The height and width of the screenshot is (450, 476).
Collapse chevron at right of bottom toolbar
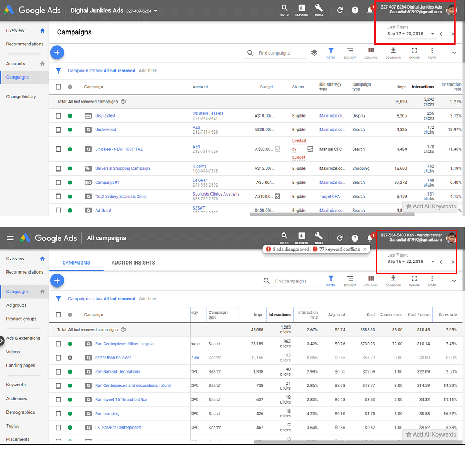pos(454,281)
